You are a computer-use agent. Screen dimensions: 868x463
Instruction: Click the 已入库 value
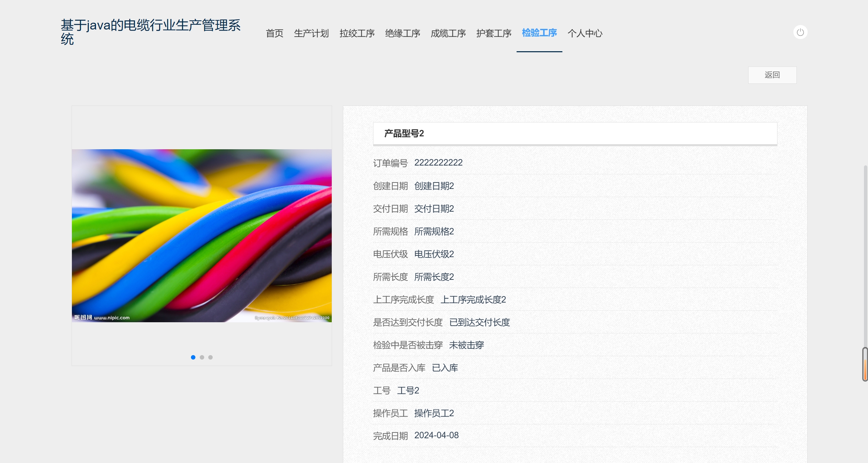(445, 368)
